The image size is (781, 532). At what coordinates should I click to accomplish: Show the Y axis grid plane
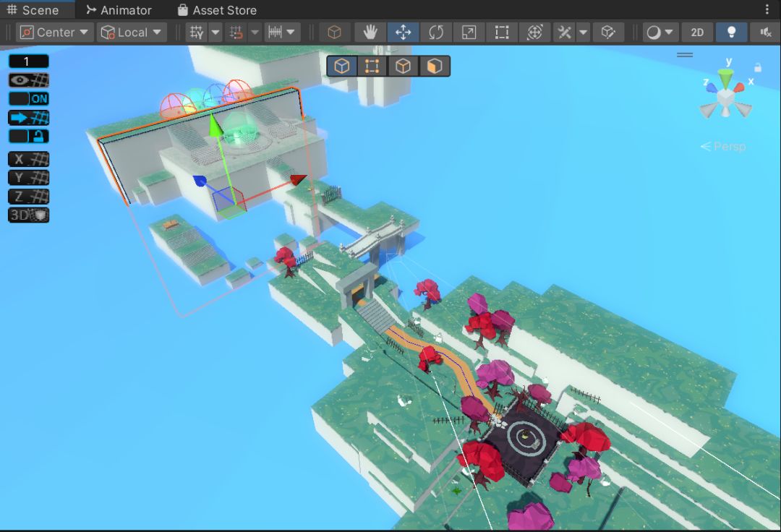[x=28, y=178]
